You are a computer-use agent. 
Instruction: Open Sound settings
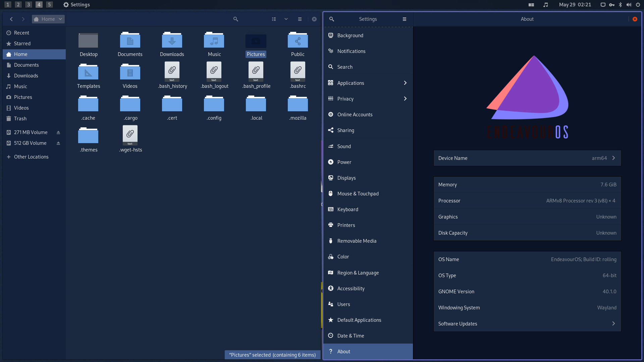368,146
